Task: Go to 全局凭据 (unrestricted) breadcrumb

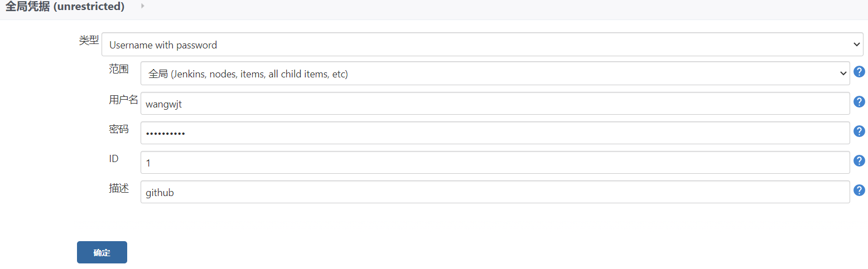Action: pos(65,7)
